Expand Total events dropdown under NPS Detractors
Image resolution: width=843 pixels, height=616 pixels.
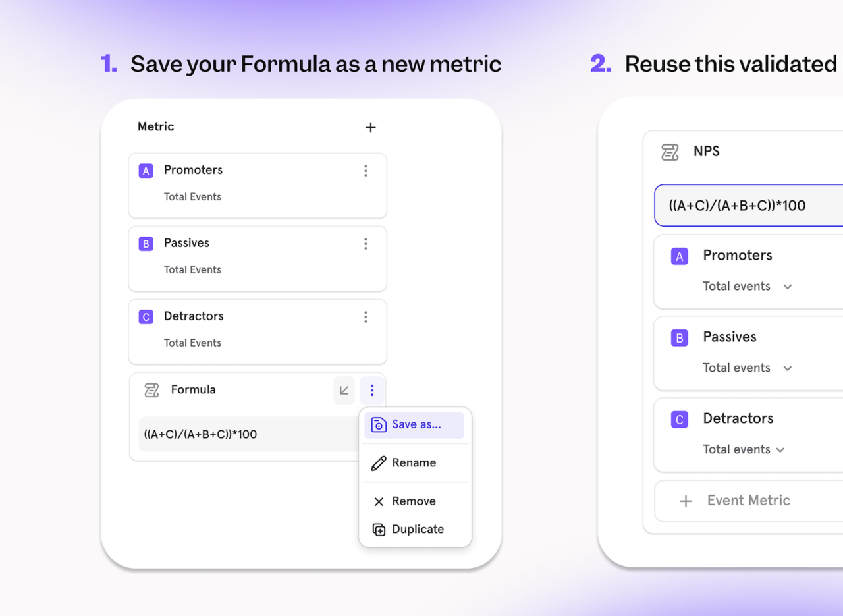coord(780,450)
